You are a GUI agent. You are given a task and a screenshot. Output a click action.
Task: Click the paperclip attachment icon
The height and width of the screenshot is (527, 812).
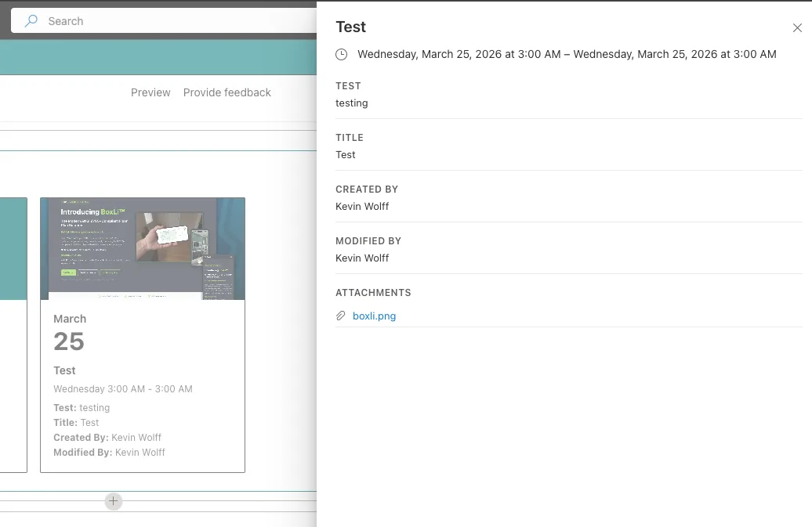tap(340, 316)
